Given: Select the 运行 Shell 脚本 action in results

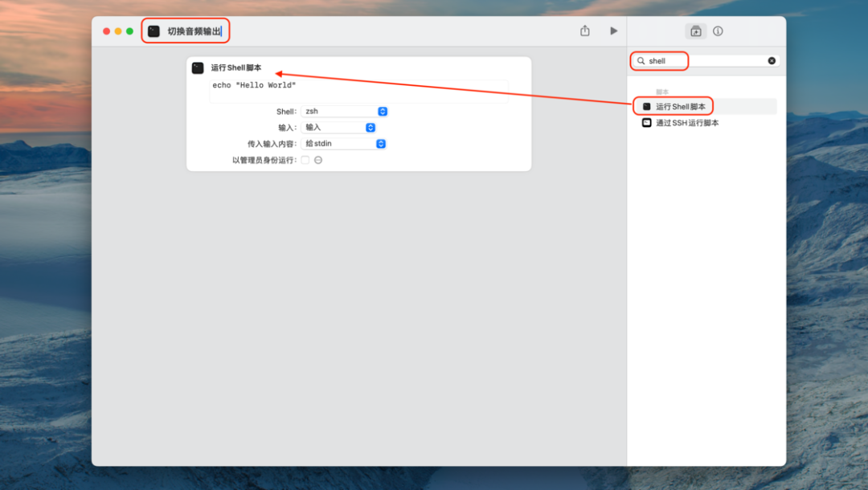Looking at the screenshot, I should coord(706,106).
